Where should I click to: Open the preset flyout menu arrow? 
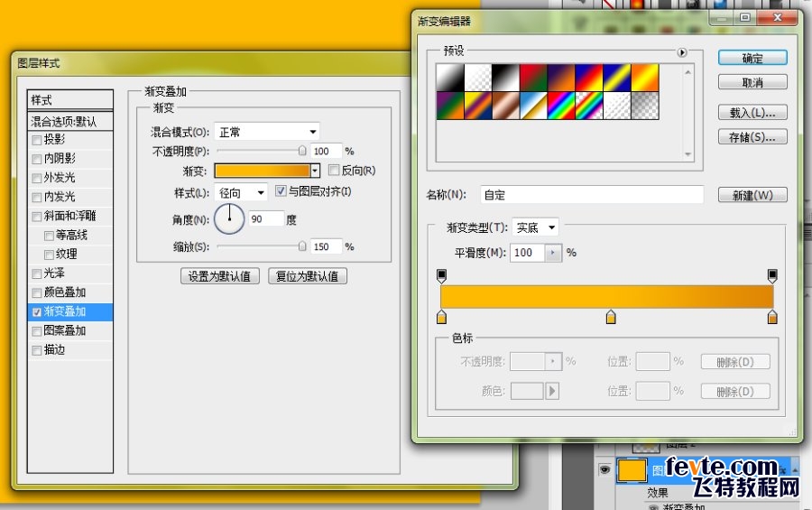pos(682,52)
